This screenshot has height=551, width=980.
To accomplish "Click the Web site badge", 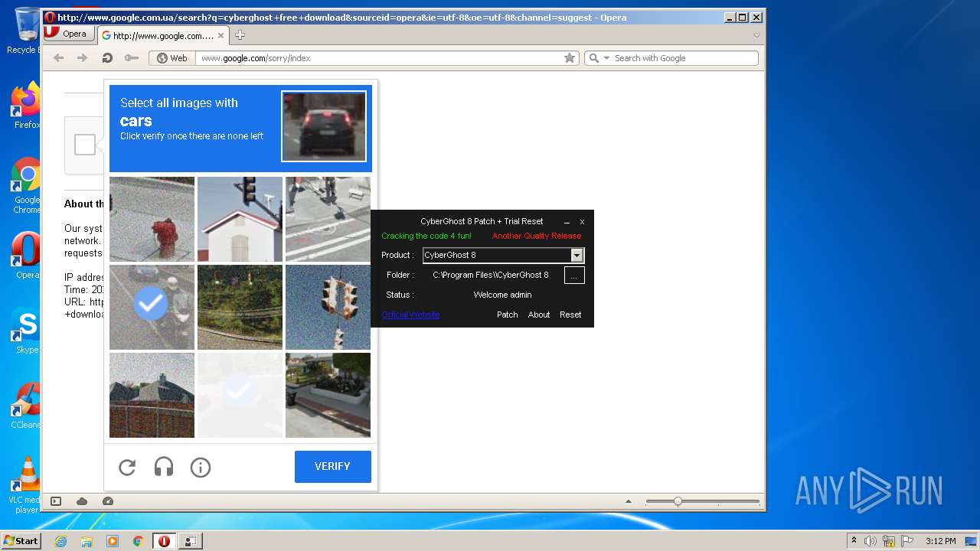I will [x=172, y=58].
